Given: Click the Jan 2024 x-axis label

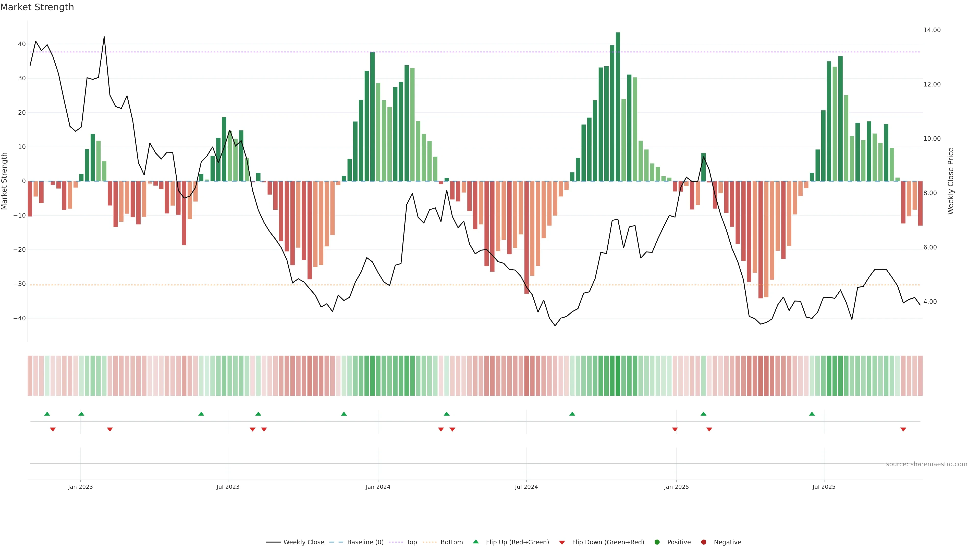Looking at the screenshot, I should [x=378, y=487].
